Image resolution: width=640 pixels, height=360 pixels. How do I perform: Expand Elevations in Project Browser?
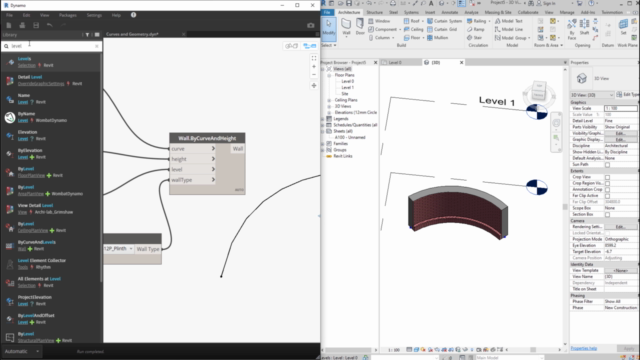tap(329, 112)
